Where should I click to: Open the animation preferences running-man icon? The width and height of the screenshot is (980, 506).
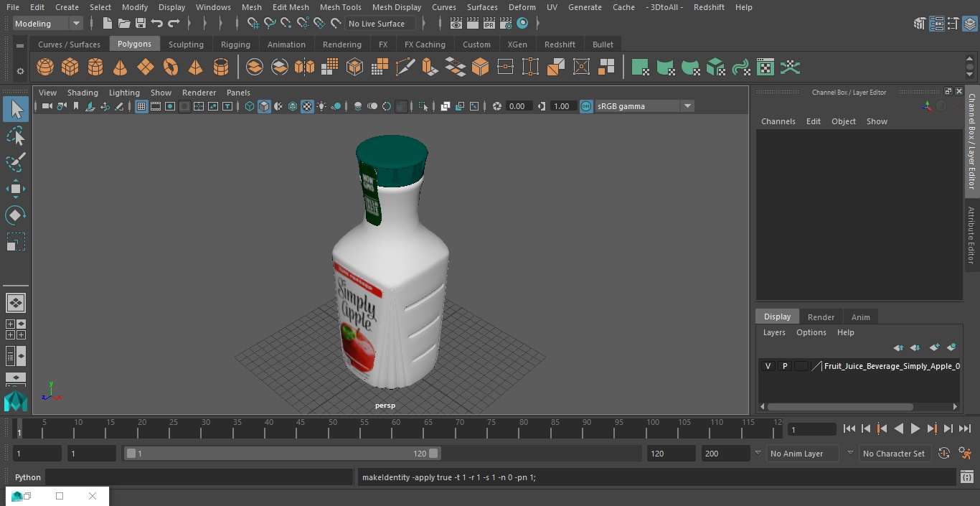pos(966,454)
